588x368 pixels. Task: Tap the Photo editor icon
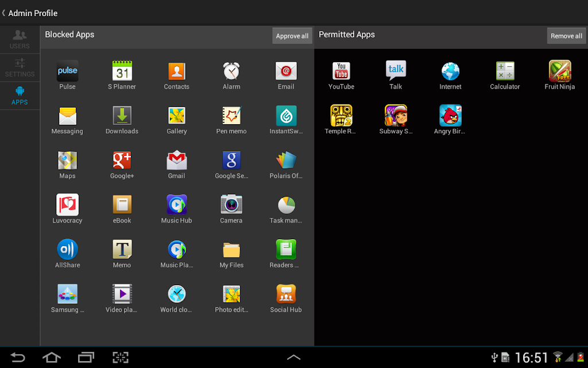pos(231,294)
